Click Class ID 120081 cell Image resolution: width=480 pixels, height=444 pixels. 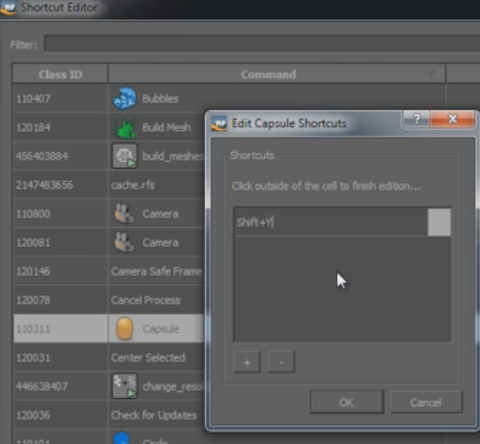60,242
